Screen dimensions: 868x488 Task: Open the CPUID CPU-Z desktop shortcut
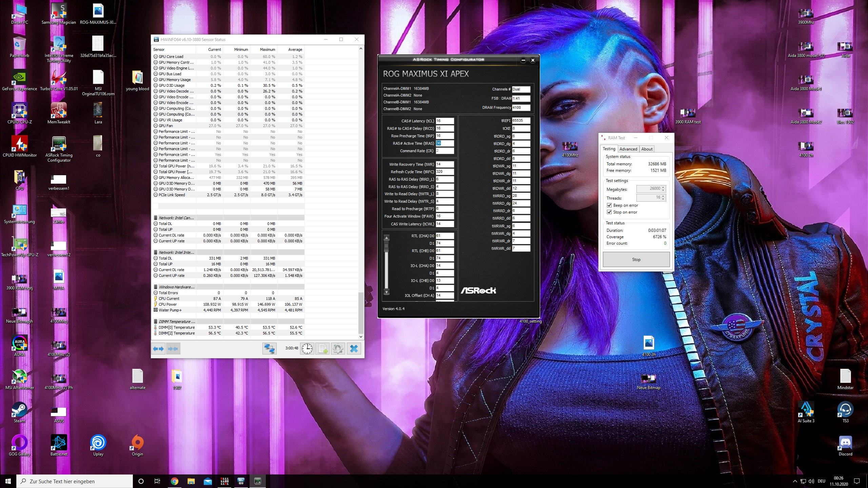(x=20, y=114)
